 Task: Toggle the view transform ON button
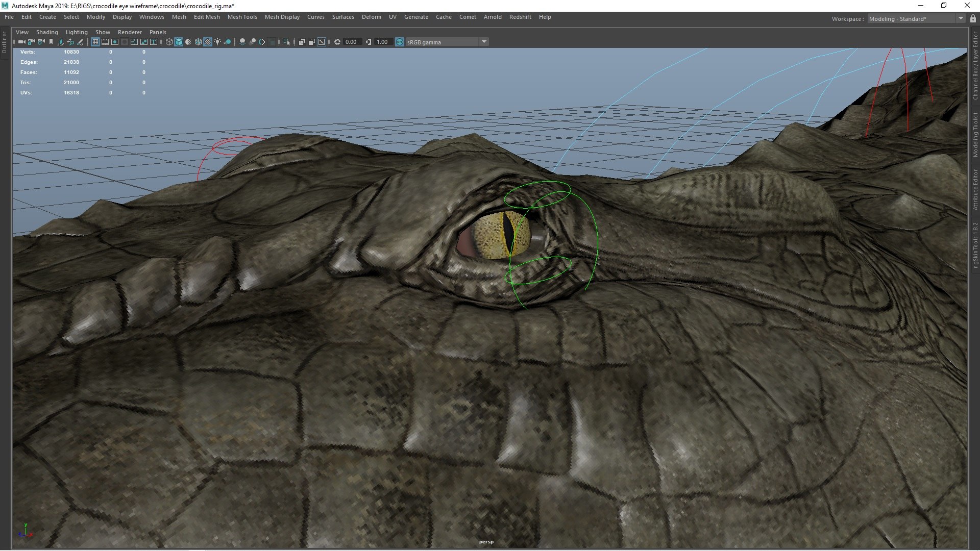coord(400,42)
